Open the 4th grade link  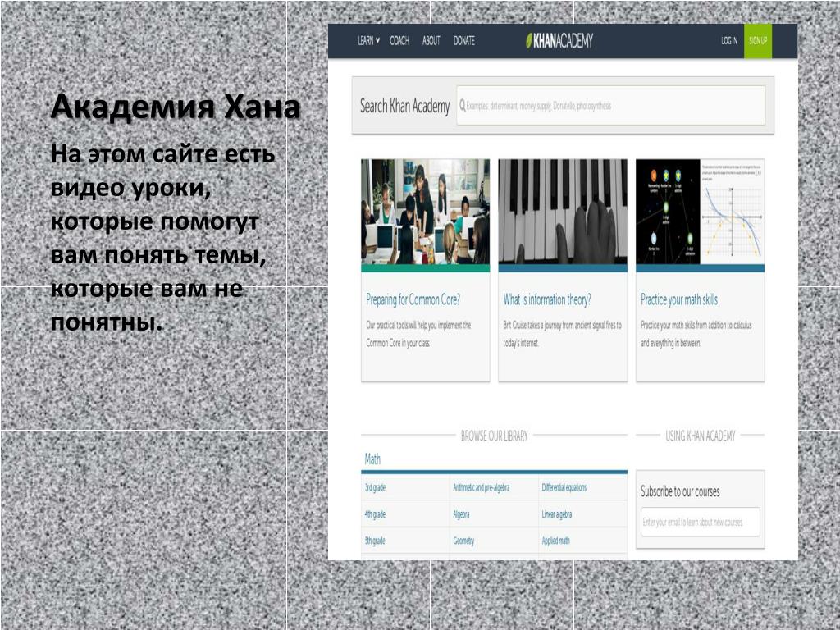pyautogui.click(x=375, y=514)
